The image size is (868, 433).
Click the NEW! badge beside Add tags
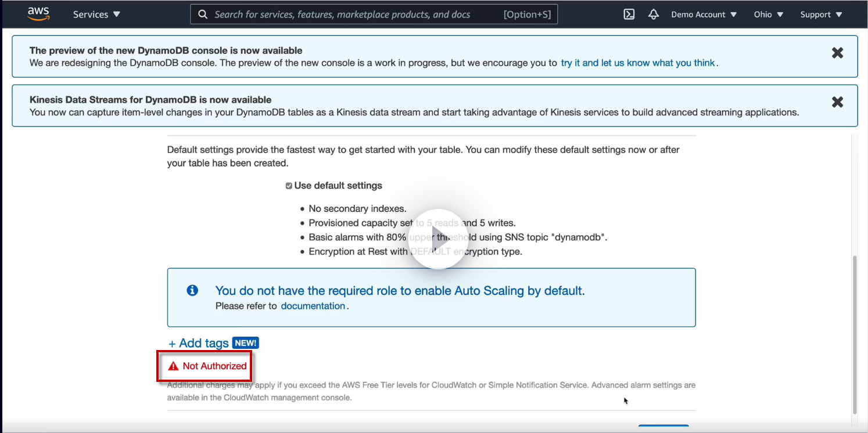tap(245, 343)
